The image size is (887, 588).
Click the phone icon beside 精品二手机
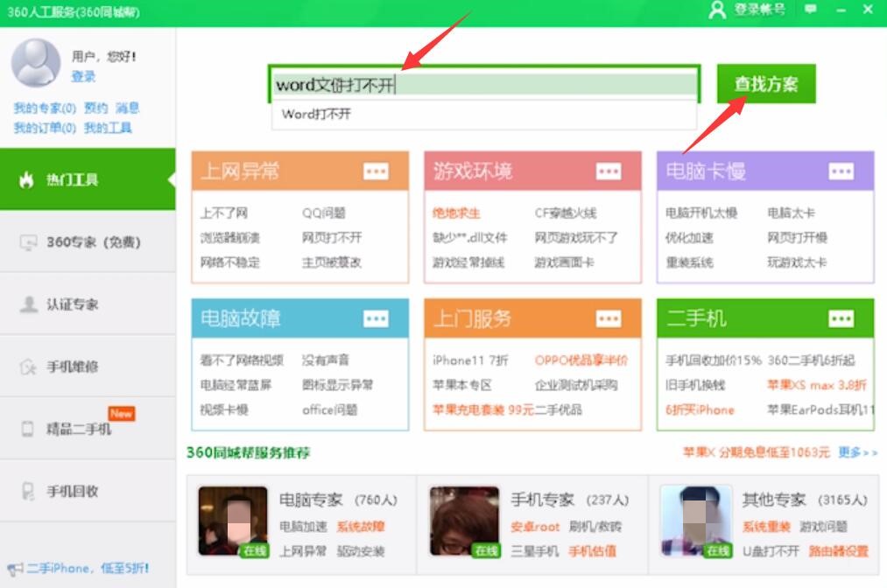click(27, 429)
